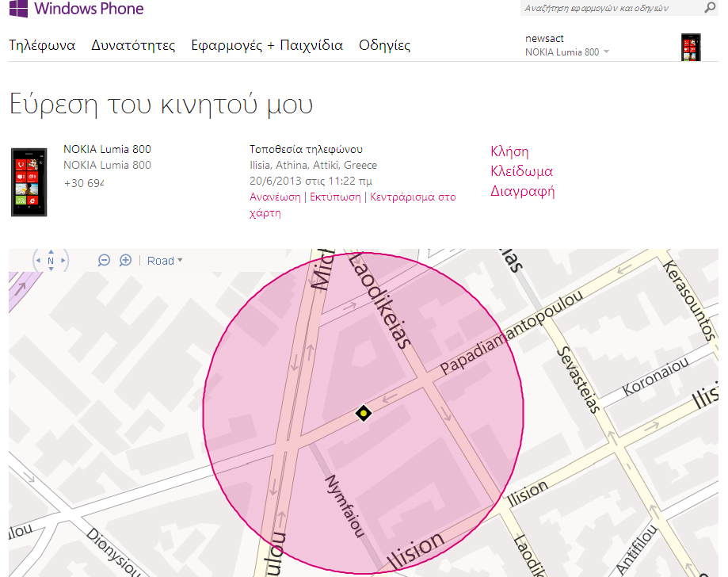Screen dimensions: 728x577
Task: Go to Εφαρμογές + Παιχνίδια
Action: pyautogui.click(x=267, y=45)
